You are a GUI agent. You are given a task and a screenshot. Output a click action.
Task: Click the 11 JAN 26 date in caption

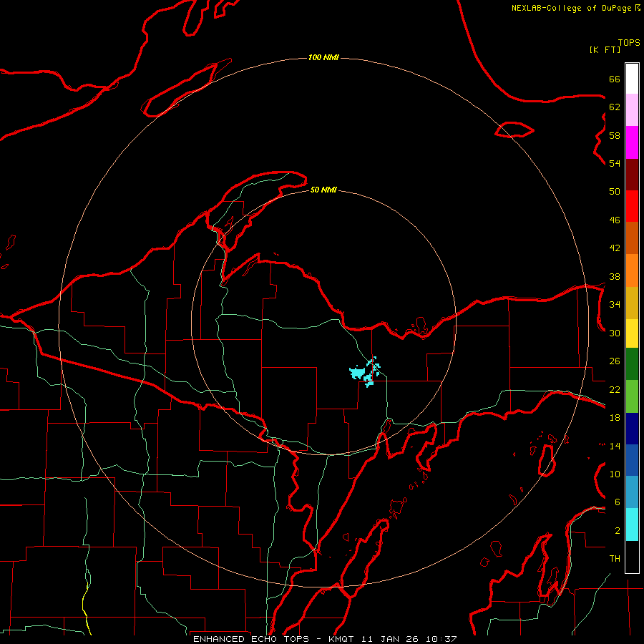(391, 639)
